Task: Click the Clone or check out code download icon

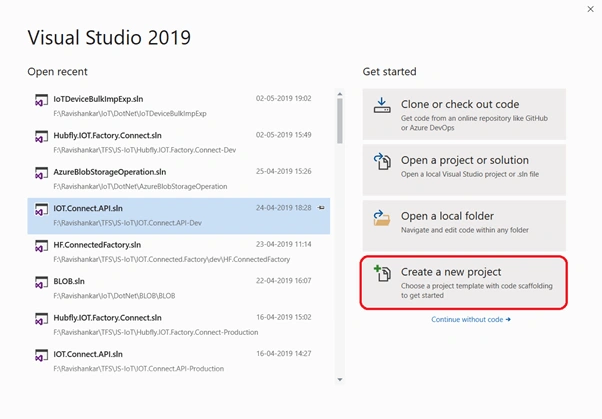Action: pos(382,105)
